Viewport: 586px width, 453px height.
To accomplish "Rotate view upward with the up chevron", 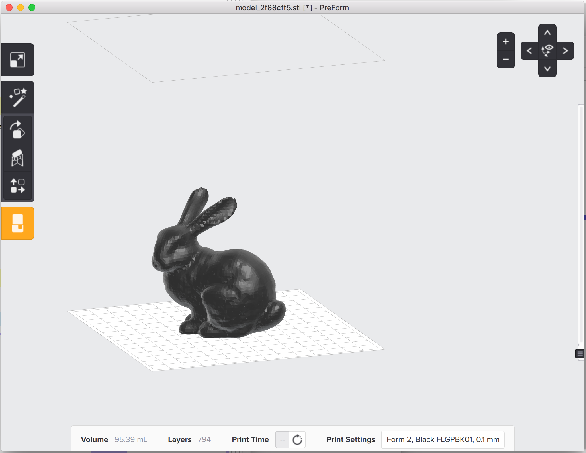I will [547, 33].
